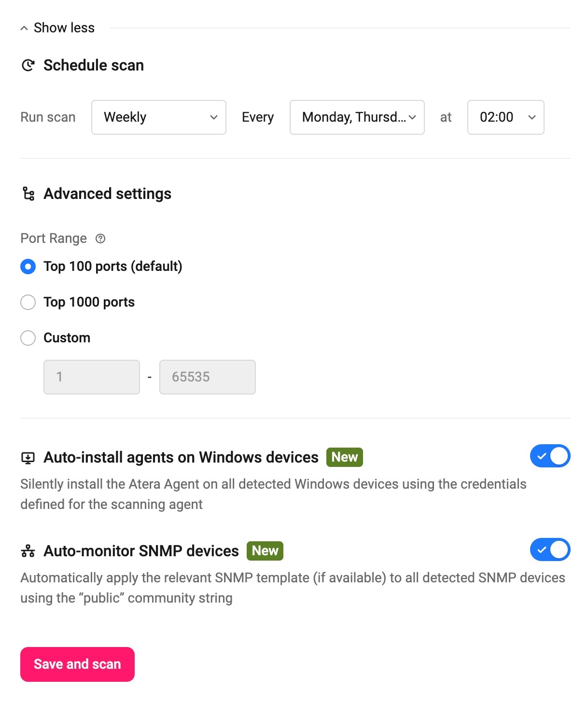Click the Auto-monitor SNMP network icon
The image size is (588, 704).
pos(28,551)
